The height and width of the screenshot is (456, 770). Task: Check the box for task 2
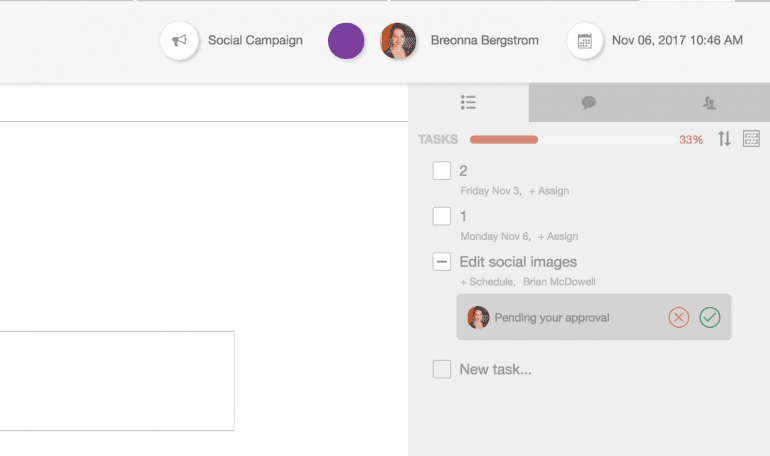(x=442, y=170)
